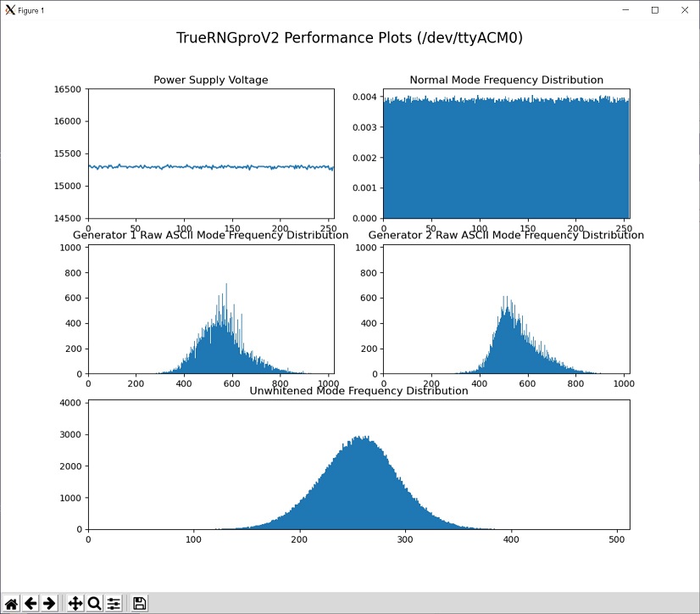700x614 pixels.
Task: Click the TrueRNGproV2 Performance Plots title
Action: point(350,37)
